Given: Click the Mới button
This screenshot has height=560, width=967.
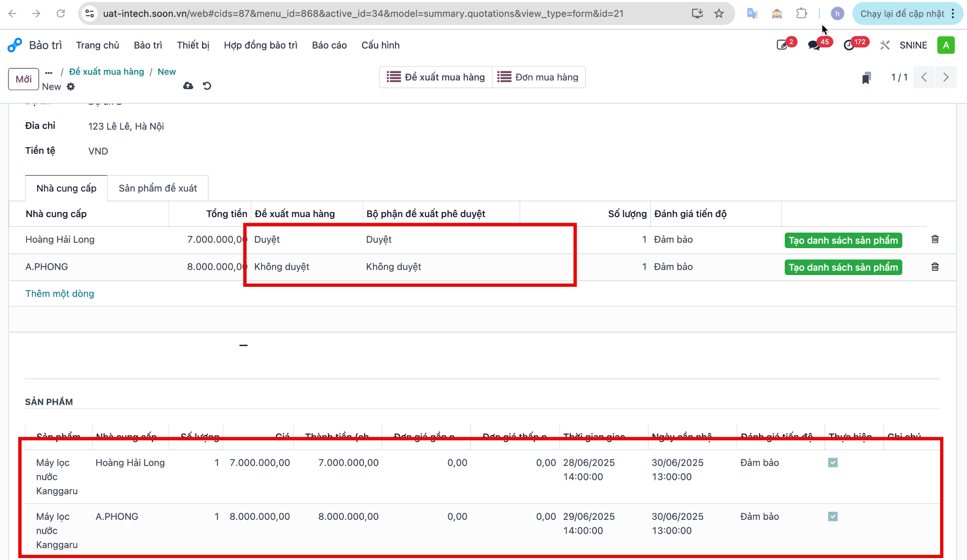Looking at the screenshot, I should pyautogui.click(x=23, y=79).
